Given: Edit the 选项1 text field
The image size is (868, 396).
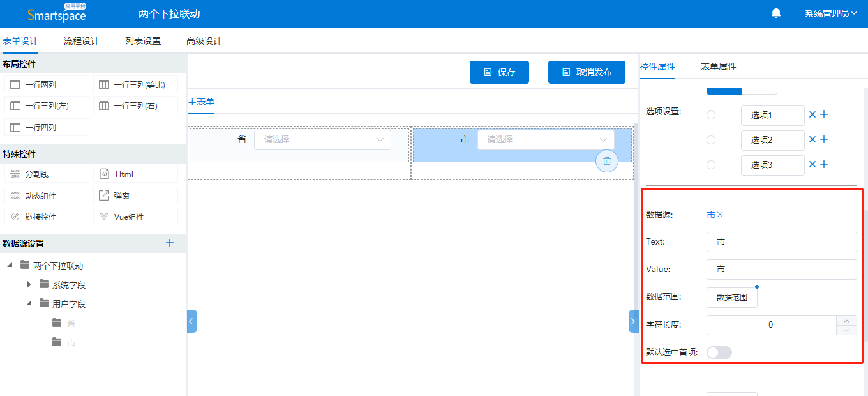Looking at the screenshot, I should [x=772, y=115].
